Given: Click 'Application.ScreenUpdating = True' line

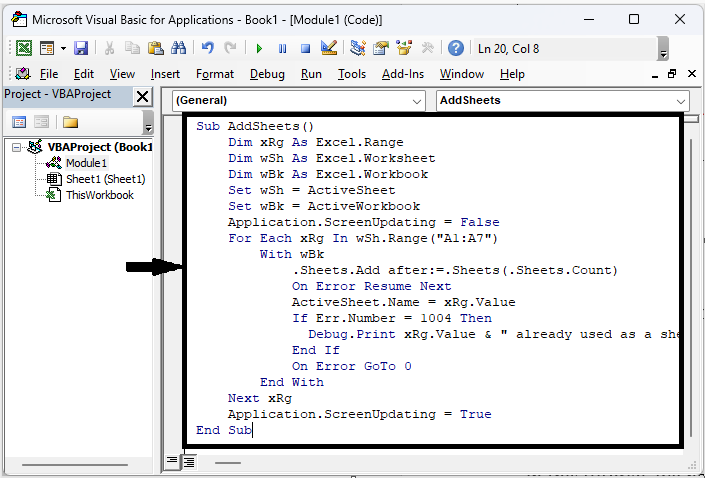Looking at the screenshot, I should click(x=360, y=414).
